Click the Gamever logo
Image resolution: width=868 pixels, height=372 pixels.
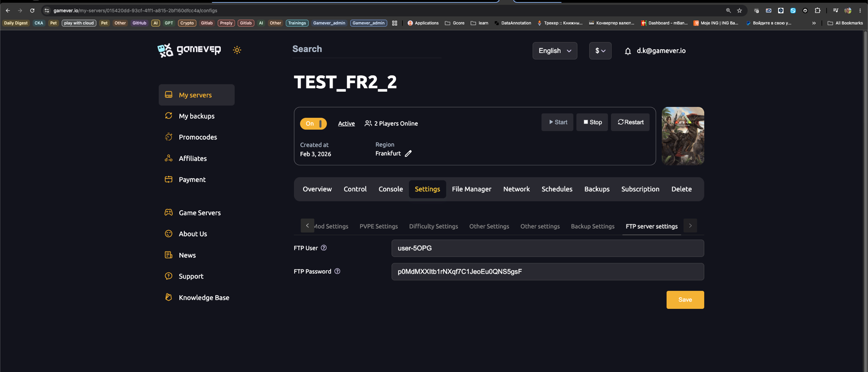click(189, 50)
